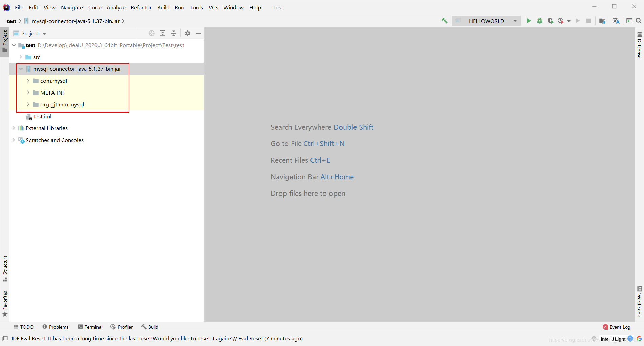Toggle the Project side tab
644x346 pixels.
tap(5, 42)
